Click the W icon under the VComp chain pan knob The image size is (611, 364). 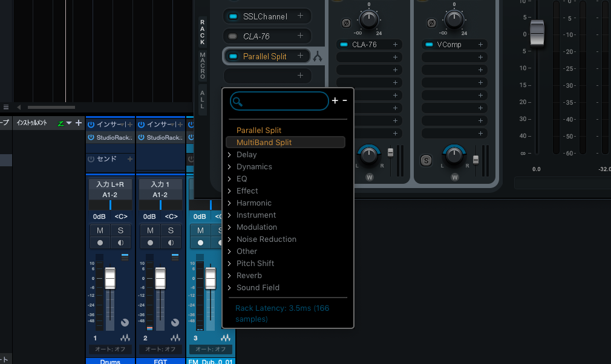pos(455,178)
